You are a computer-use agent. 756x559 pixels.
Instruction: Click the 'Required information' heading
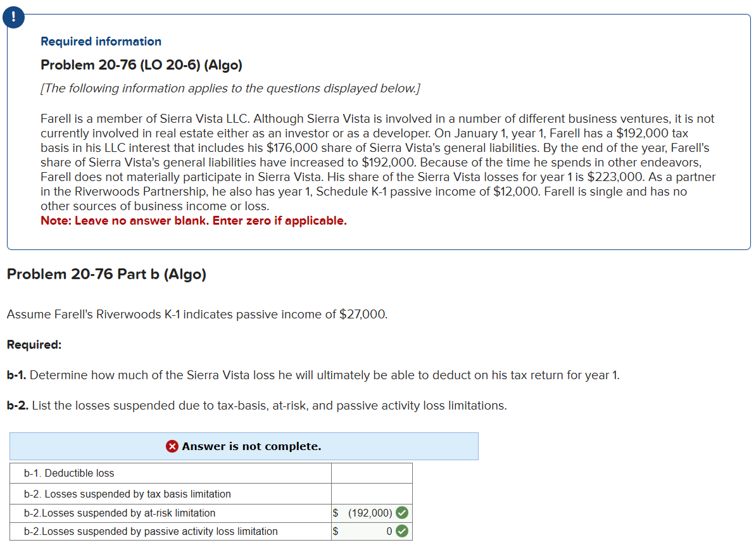click(101, 41)
